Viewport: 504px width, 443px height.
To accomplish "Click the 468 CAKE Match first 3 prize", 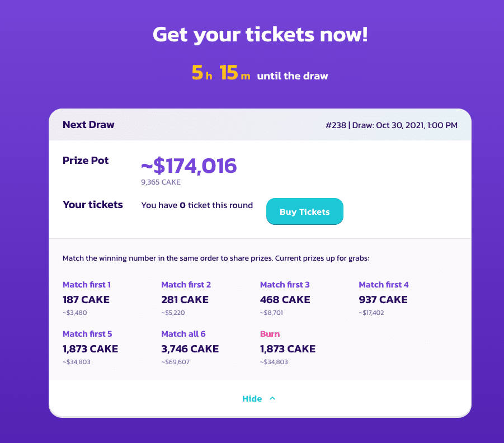I will [x=285, y=300].
